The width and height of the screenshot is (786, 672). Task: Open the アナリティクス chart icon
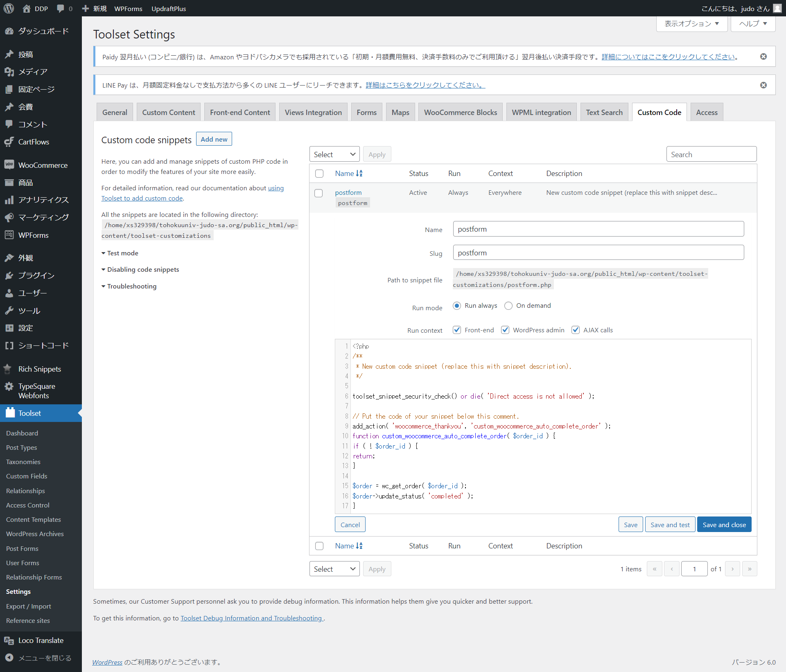pyautogui.click(x=9, y=200)
